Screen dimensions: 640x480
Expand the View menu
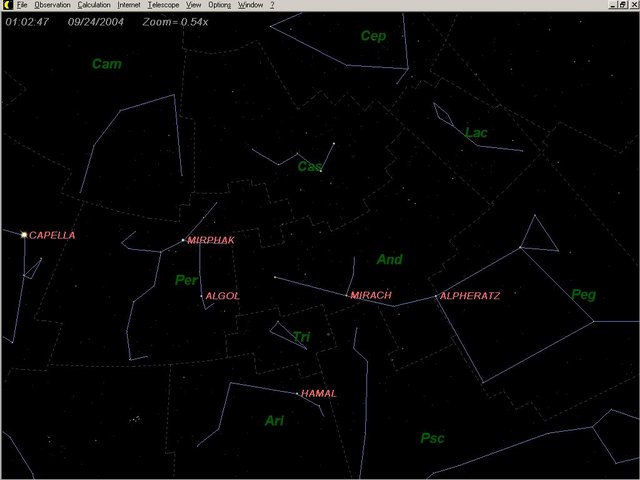coord(194,5)
